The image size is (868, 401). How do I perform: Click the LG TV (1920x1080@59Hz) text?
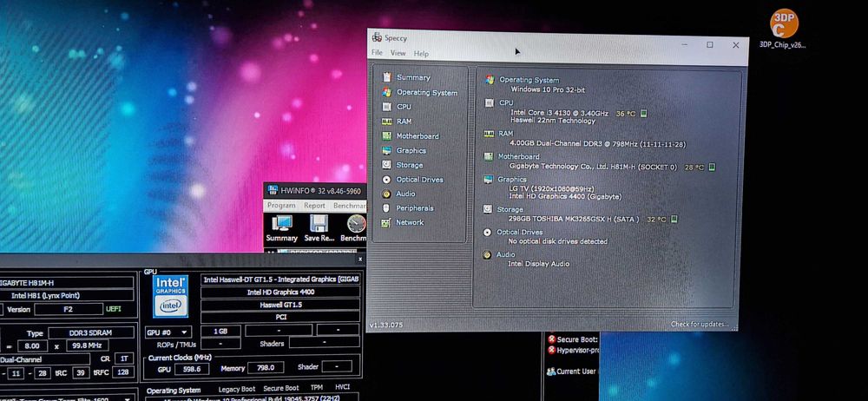551,189
